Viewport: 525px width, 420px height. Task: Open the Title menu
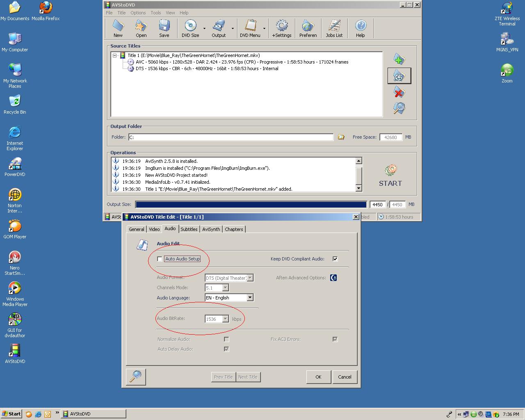121,13
